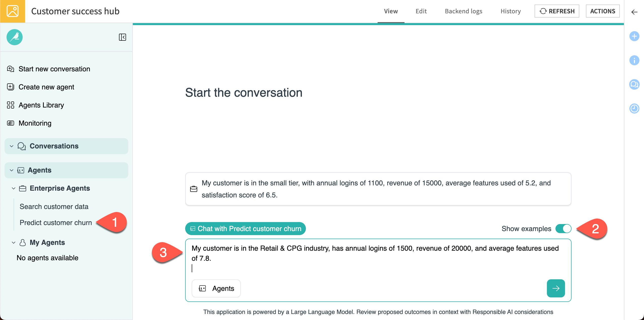Collapse the Conversations section
The height and width of the screenshot is (320, 644).
coord(12,146)
